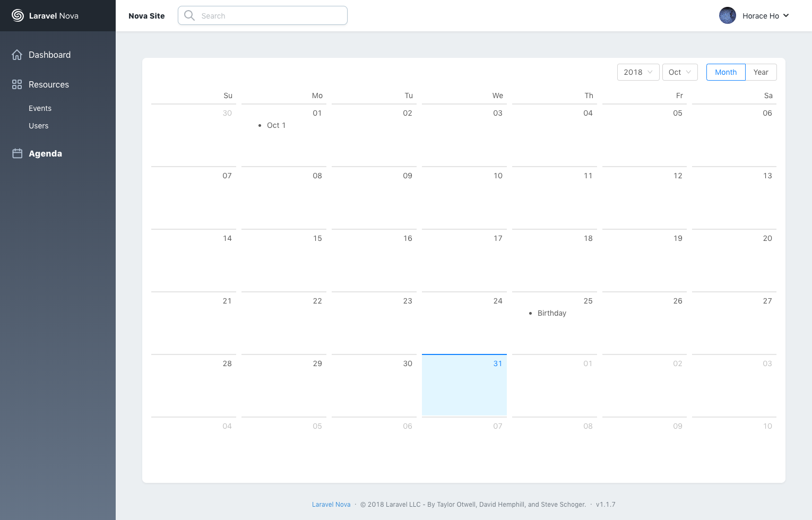This screenshot has height=520, width=812.
Task: Select October 17 in the calendar
Action: tap(464, 260)
